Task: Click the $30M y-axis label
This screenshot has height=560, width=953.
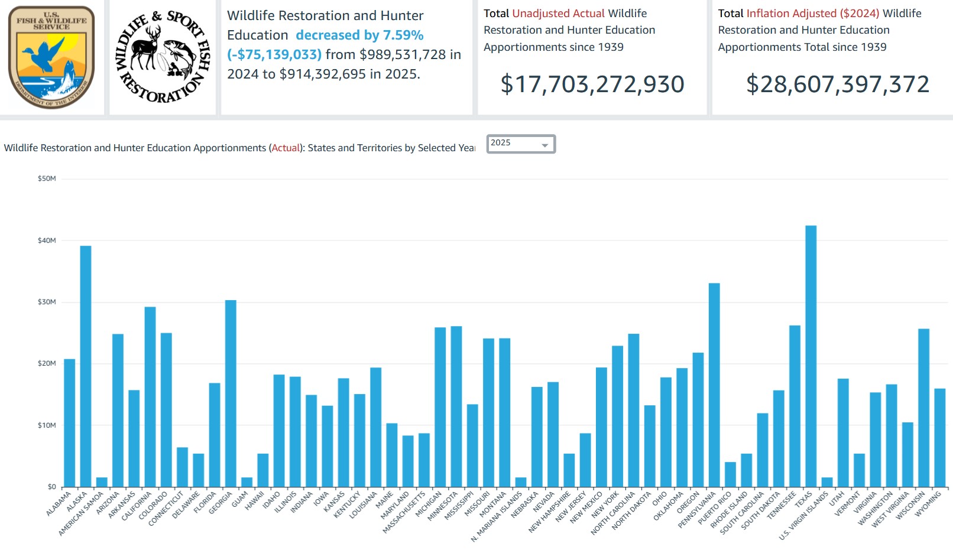Action: (x=47, y=302)
